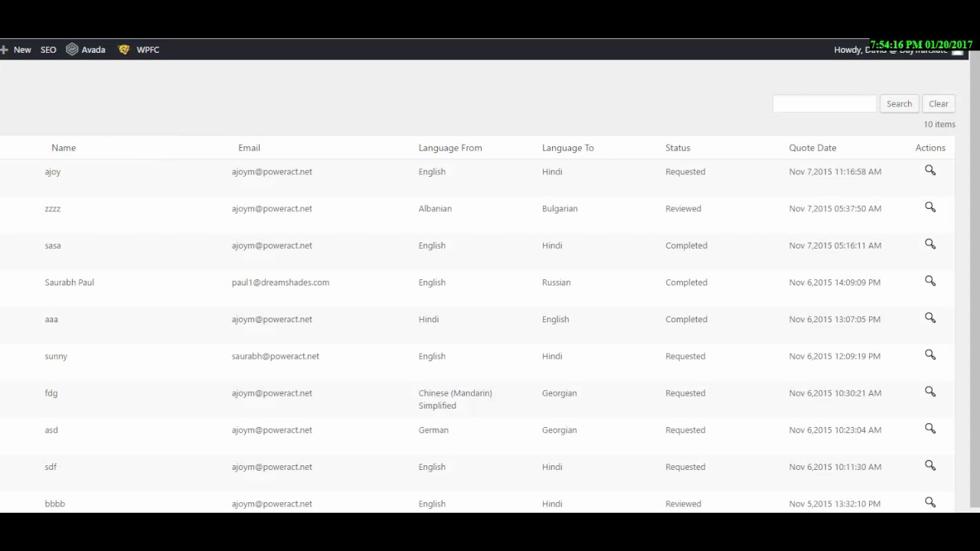Click the name 'zzzz'
This screenshot has width=980, height=551.
point(53,209)
